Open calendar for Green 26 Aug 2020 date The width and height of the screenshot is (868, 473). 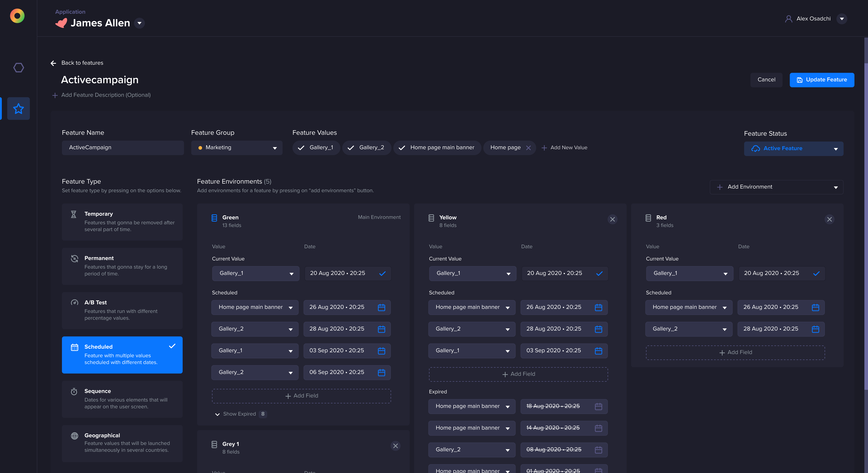pos(381,307)
